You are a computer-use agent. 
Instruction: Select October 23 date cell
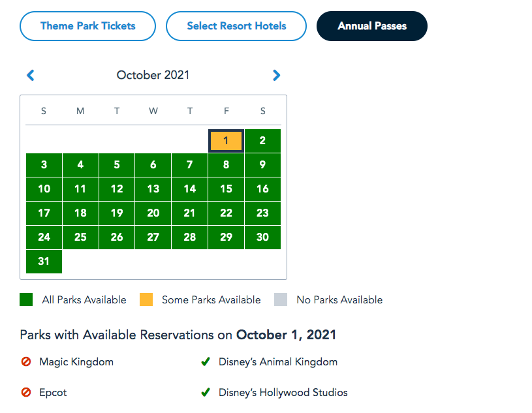pos(262,213)
